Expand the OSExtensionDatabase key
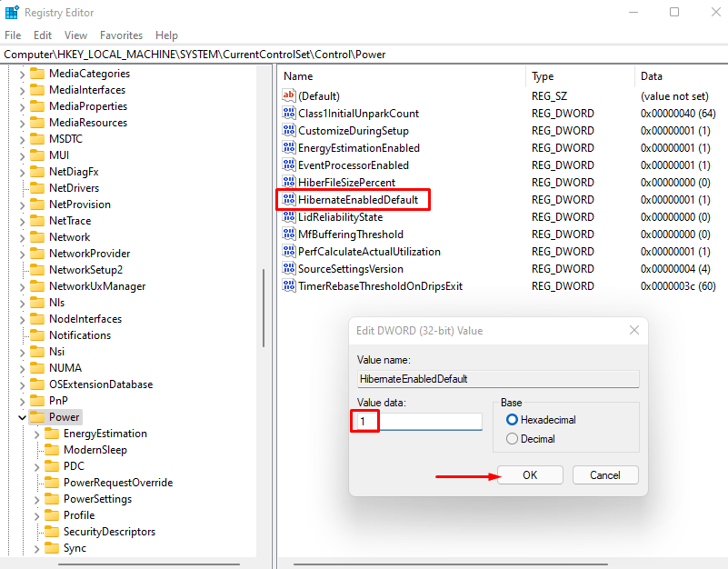The image size is (728, 569). (22, 384)
